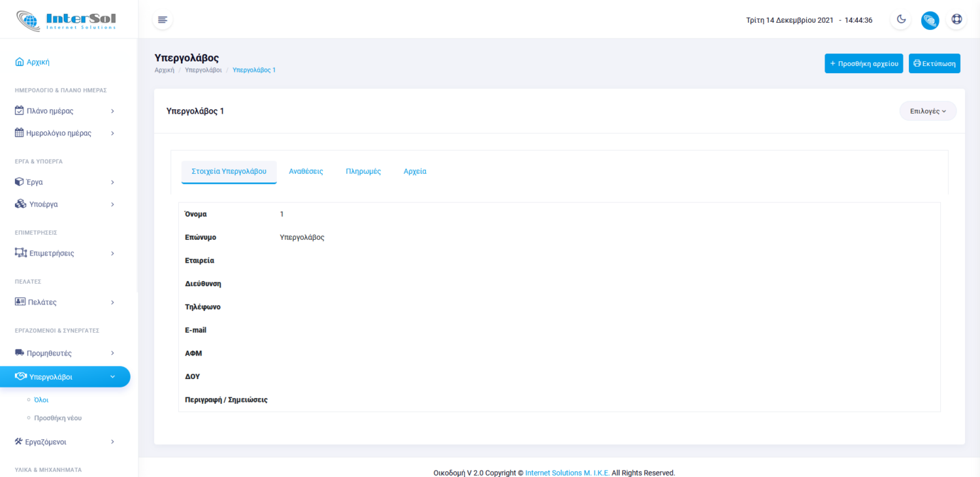Click the Προσθήκη αρχείου button
This screenshot has height=477, width=980.
point(864,63)
